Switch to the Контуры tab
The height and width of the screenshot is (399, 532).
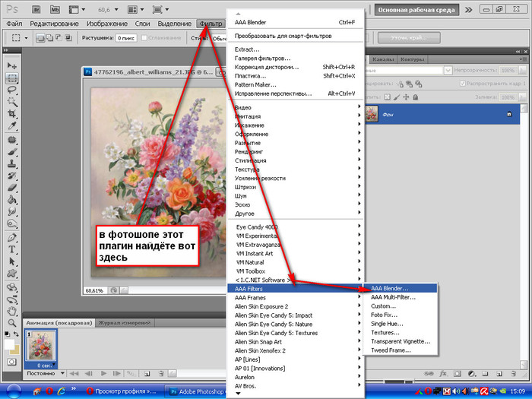412,59
